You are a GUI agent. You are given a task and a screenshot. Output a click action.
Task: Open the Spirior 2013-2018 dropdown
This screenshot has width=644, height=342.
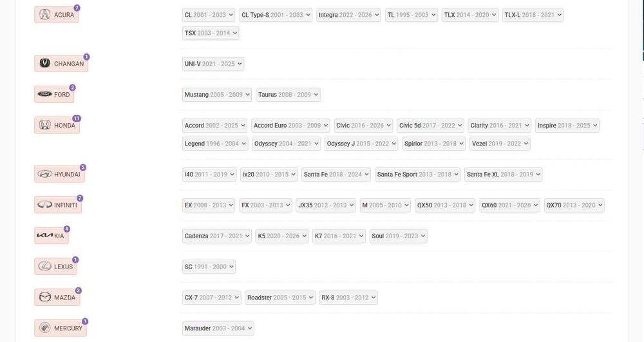433,144
